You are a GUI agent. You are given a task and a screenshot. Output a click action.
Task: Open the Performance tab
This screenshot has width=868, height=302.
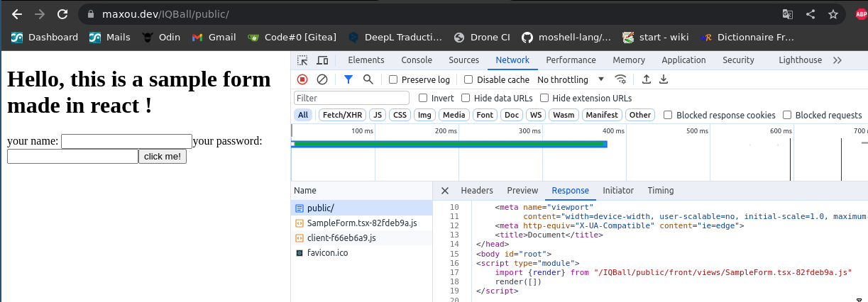571,60
